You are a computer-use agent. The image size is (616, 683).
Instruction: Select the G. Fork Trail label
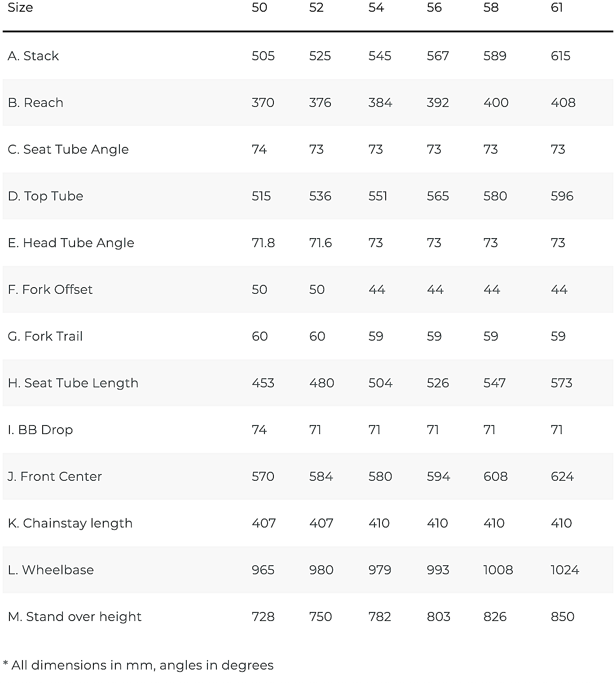(45, 336)
